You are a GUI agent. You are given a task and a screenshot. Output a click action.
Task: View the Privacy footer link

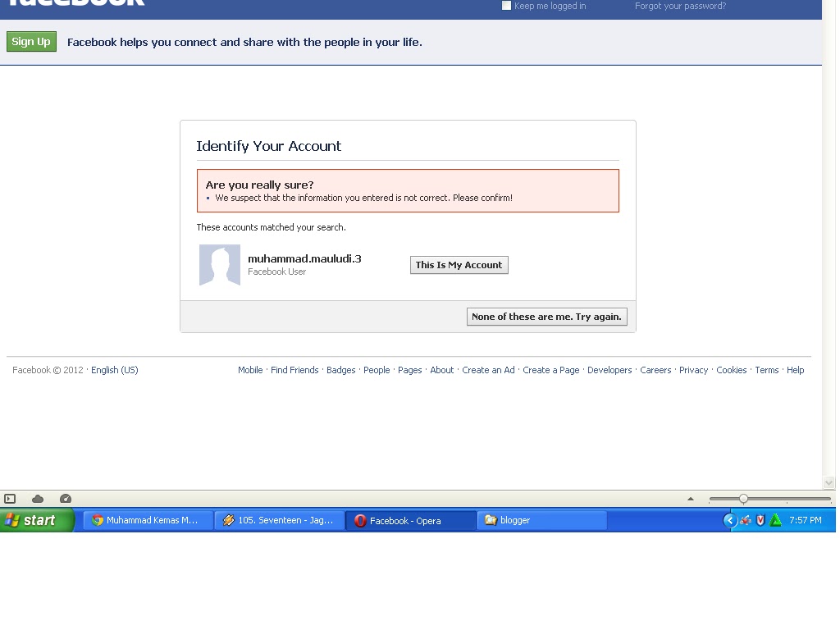coord(694,370)
